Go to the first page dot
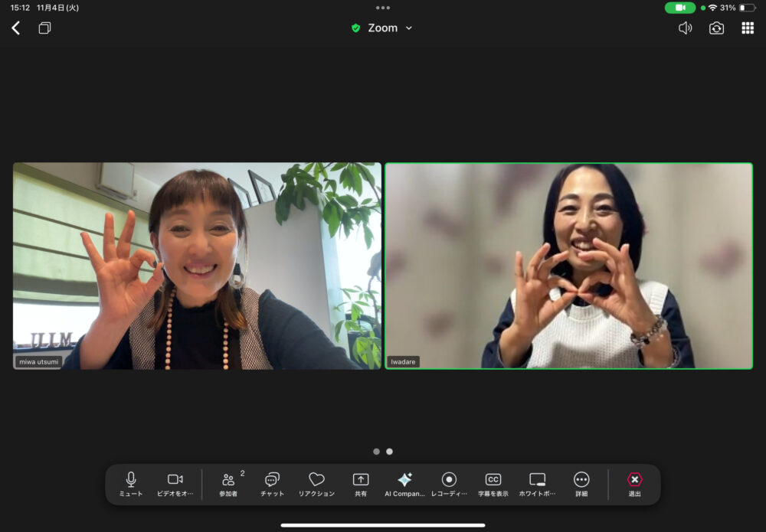 [376, 452]
